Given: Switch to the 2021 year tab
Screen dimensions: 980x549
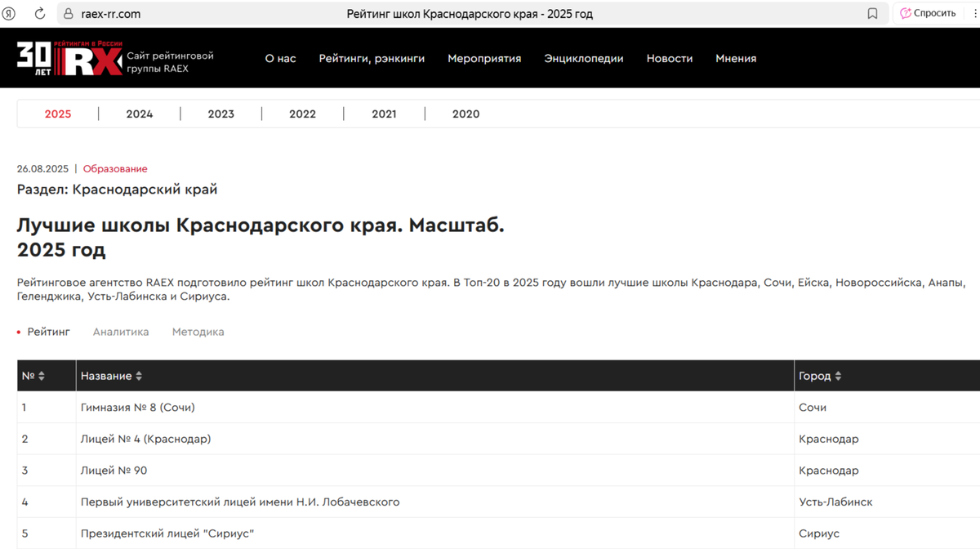Looking at the screenshot, I should (384, 114).
